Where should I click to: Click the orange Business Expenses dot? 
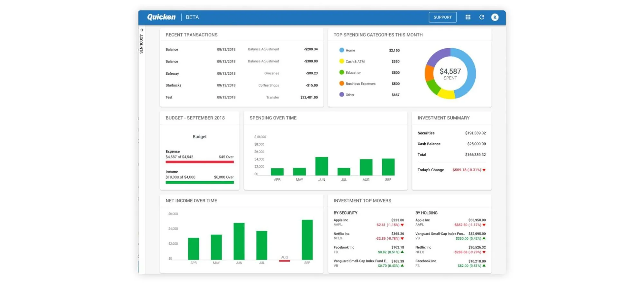[x=341, y=83]
